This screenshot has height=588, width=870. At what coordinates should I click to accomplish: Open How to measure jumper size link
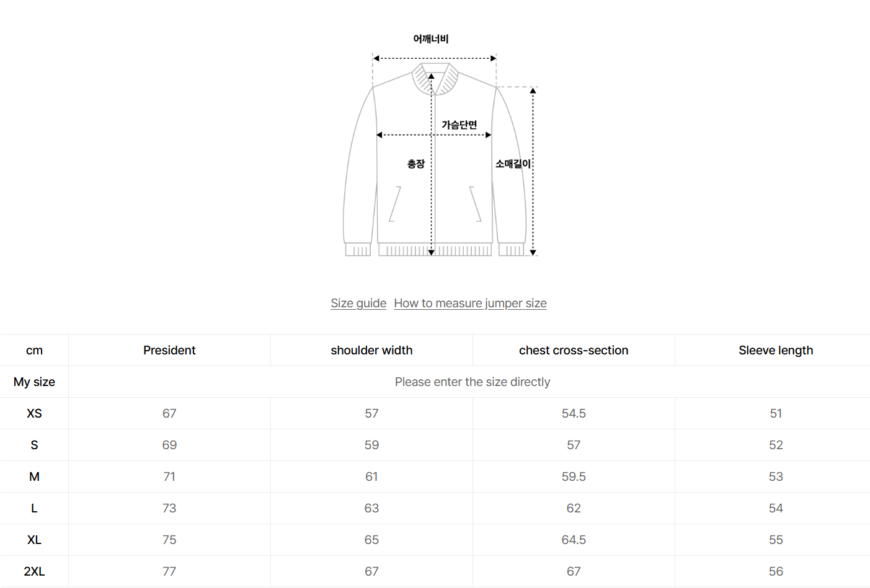tap(470, 303)
